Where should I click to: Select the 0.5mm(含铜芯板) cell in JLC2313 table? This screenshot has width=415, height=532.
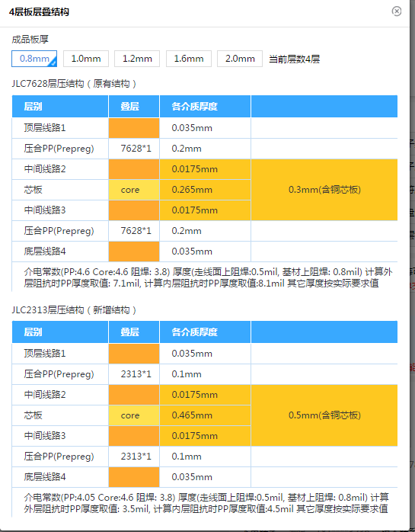click(324, 415)
